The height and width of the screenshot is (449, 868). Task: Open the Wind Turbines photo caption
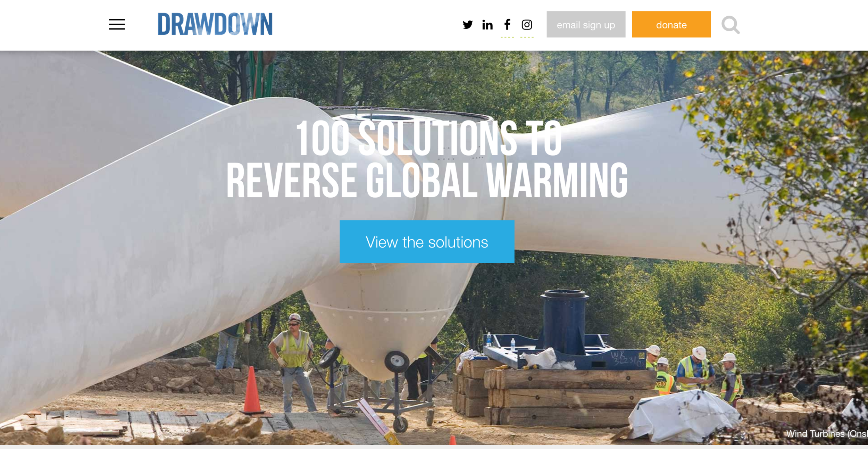[827, 433]
